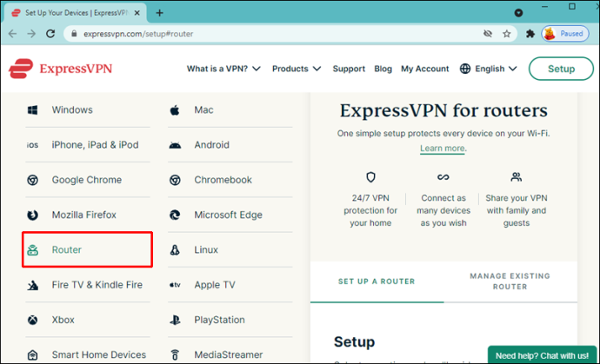Click the Apple Mac icon

tap(175, 110)
